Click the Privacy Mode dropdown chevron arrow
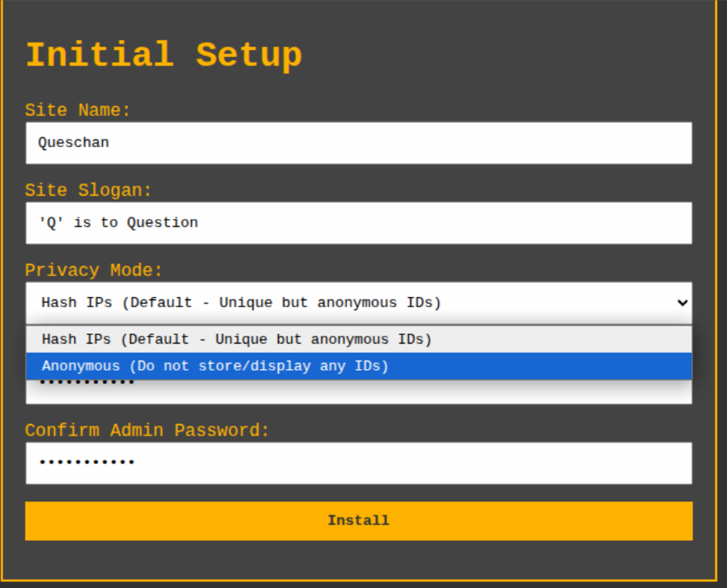Image resolution: width=727 pixels, height=588 pixels. pyautogui.click(x=681, y=303)
